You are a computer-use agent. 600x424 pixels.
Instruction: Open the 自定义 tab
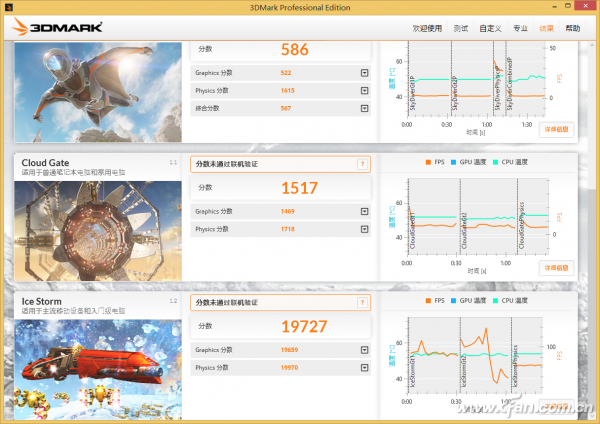point(490,28)
